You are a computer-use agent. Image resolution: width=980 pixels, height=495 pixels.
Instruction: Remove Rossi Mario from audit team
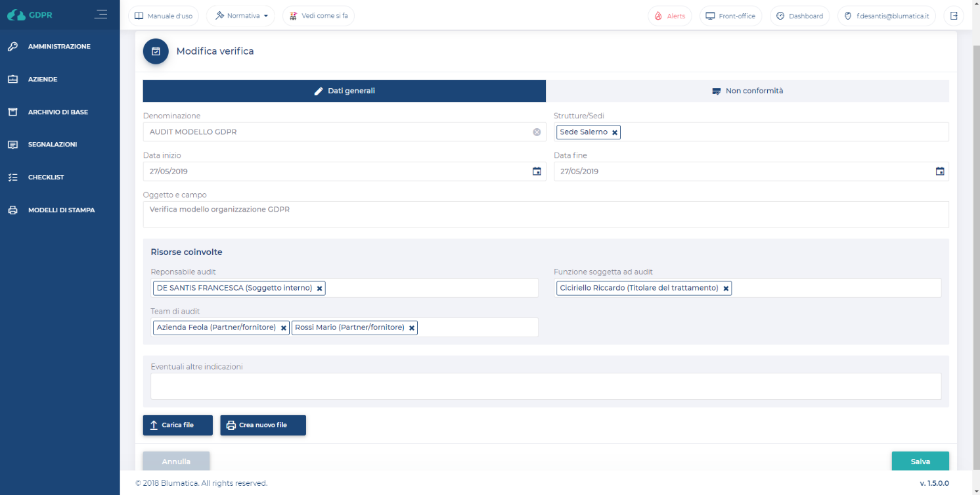point(412,328)
